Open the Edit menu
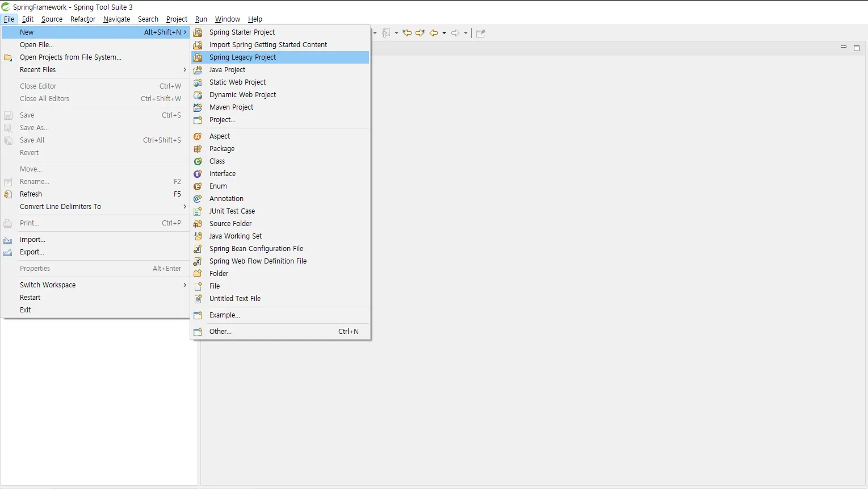 pyautogui.click(x=28, y=19)
